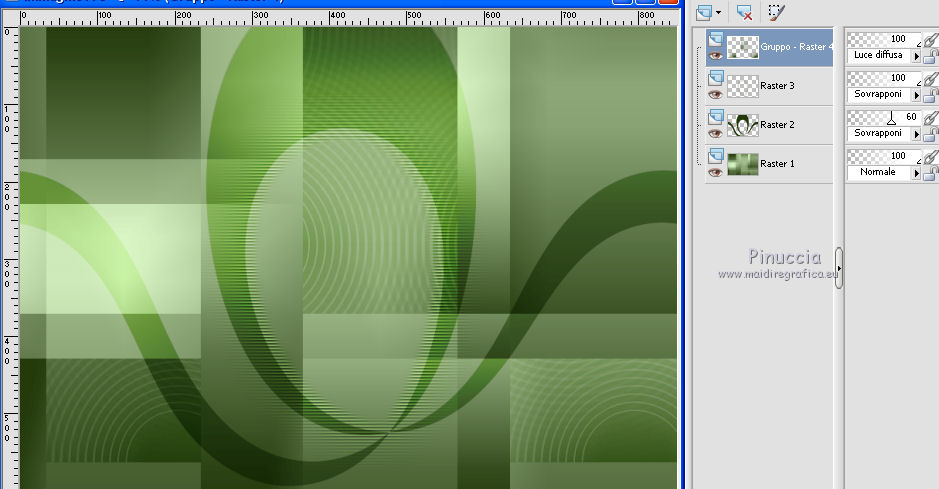Select the Raster 3 layer name
The image size is (939, 489).
(777, 86)
